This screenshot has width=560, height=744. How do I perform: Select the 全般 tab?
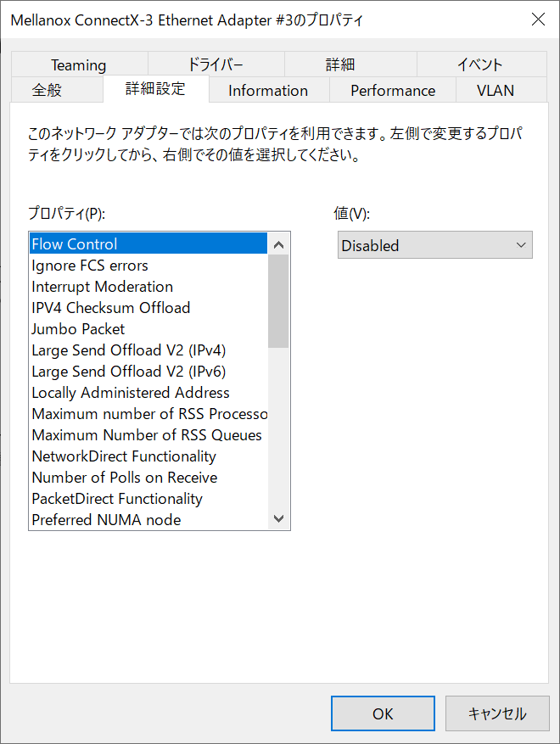(x=57, y=90)
